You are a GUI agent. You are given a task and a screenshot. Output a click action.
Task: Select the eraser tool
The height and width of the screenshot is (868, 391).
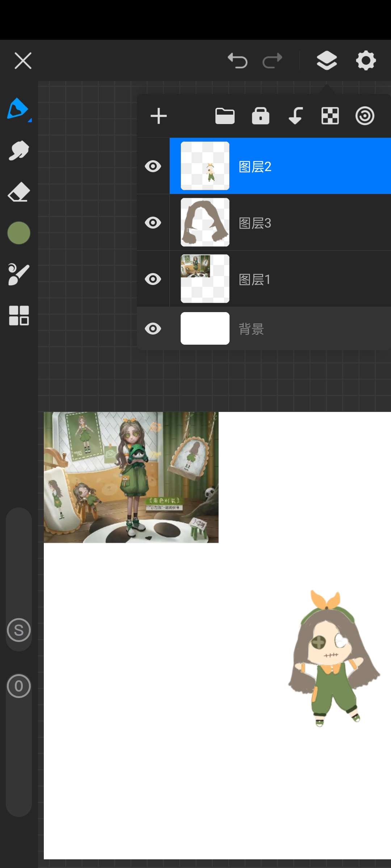tap(19, 192)
